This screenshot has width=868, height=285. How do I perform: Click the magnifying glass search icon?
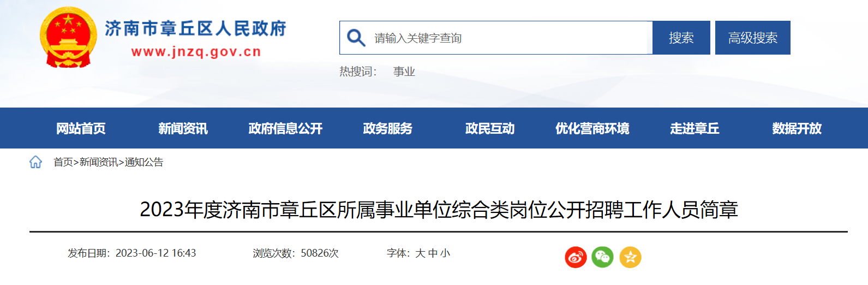tap(356, 38)
